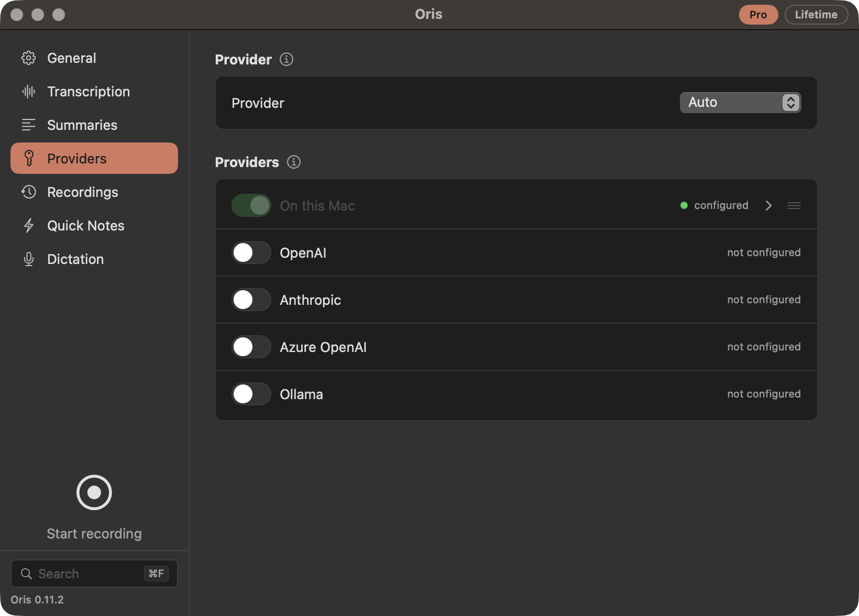Viewport: 859px width, 616px height.
Task: Click the Transcription waveform icon
Action: 29,92
